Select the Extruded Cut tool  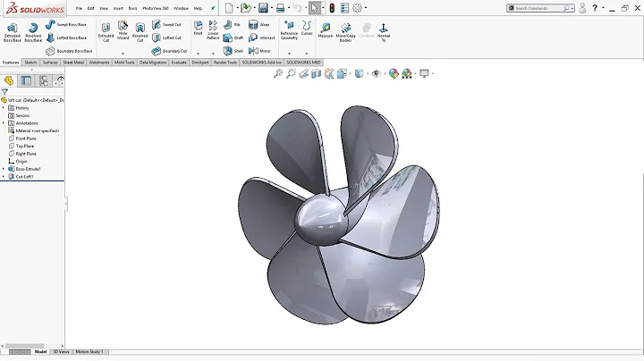pos(106,32)
